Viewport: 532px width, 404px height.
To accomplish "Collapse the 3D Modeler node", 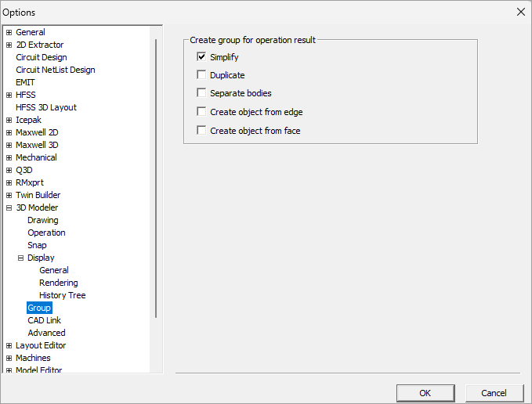I will pos(9,207).
